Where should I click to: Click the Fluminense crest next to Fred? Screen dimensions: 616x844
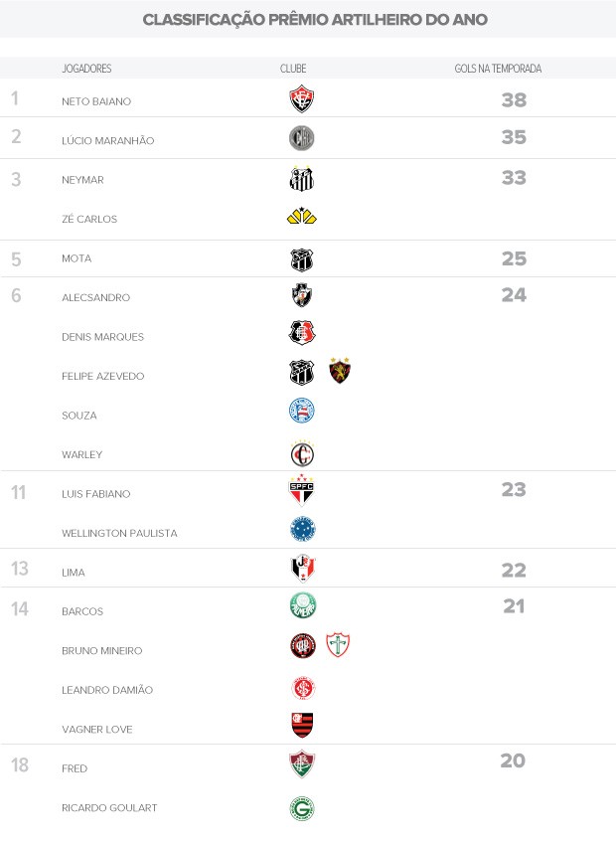coord(302,764)
